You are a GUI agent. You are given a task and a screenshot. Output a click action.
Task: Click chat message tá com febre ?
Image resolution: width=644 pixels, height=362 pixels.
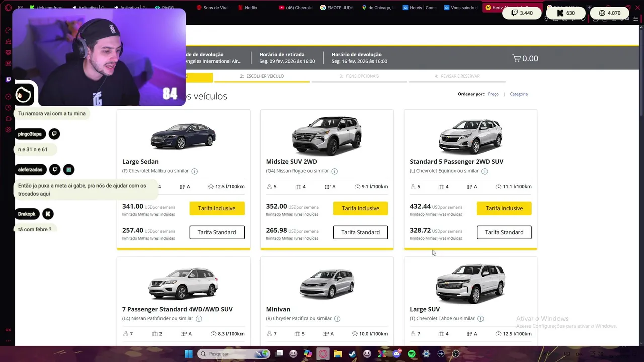click(x=35, y=229)
